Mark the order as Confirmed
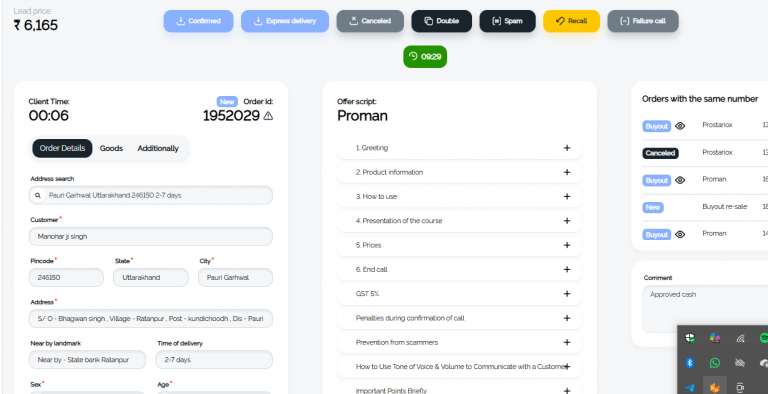The height and width of the screenshot is (394, 768). (198, 21)
